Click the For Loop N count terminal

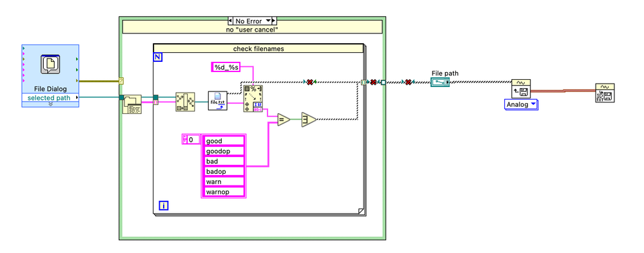coord(159,57)
